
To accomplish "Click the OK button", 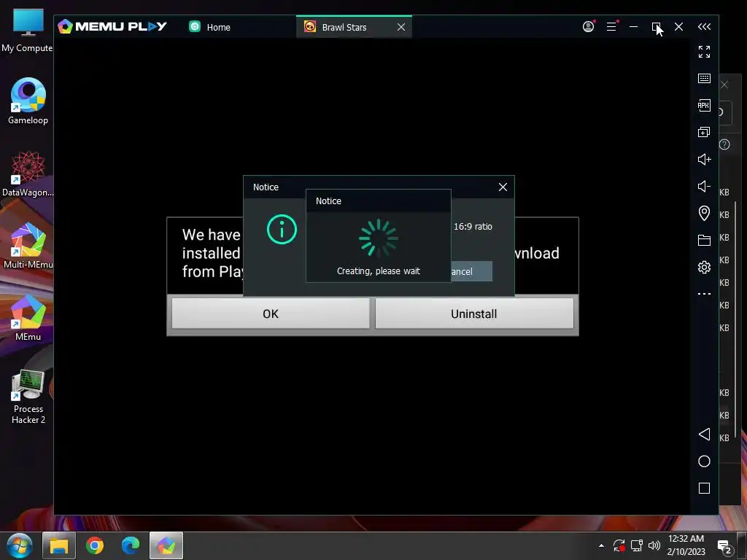I will point(271,314).
